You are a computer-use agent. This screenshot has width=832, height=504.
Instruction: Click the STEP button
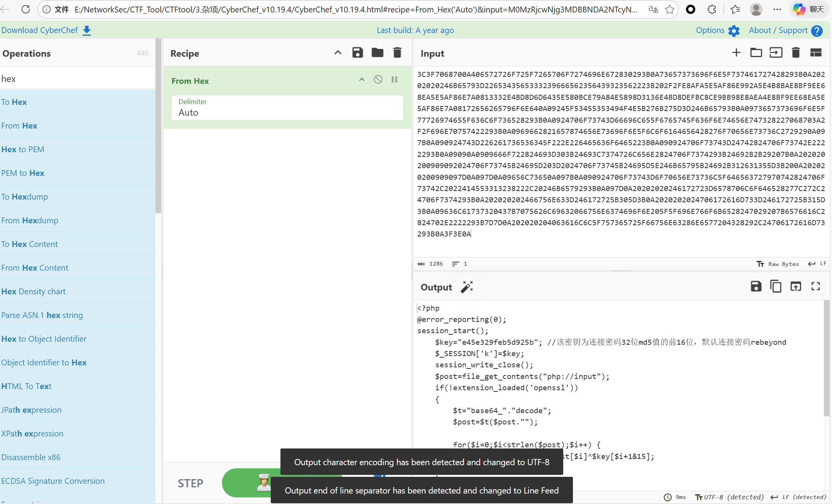(190, 483)
